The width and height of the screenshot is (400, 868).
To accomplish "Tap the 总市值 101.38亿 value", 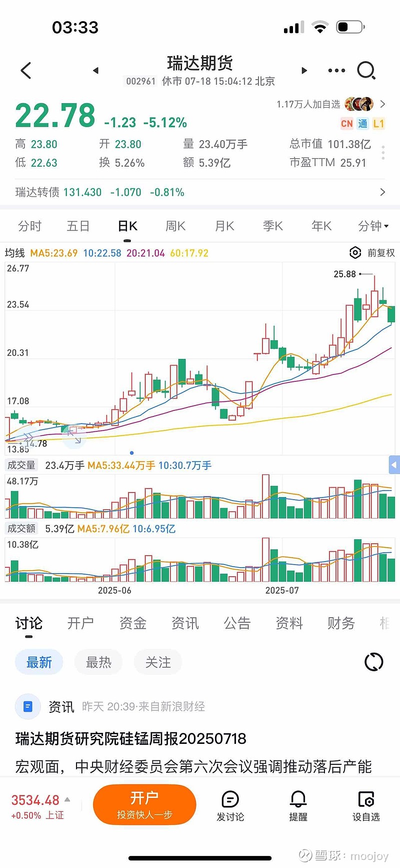I will pyautogui.click(x=330, y=144).
